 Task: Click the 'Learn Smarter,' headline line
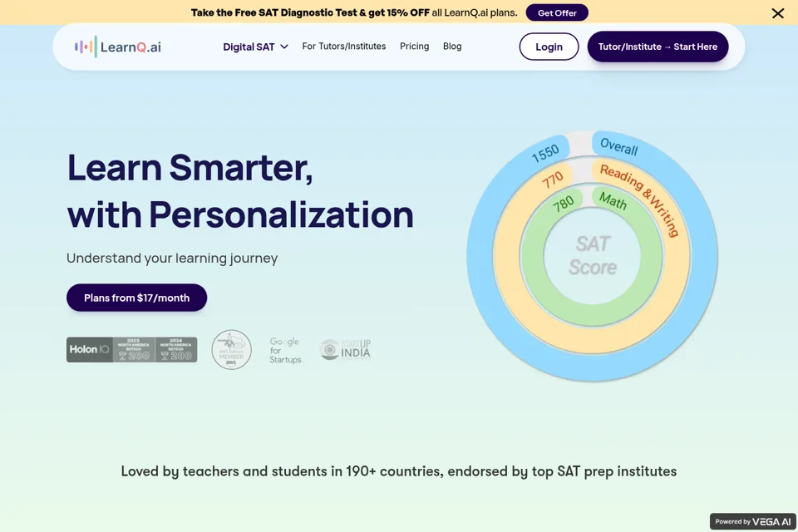[190, 167]
